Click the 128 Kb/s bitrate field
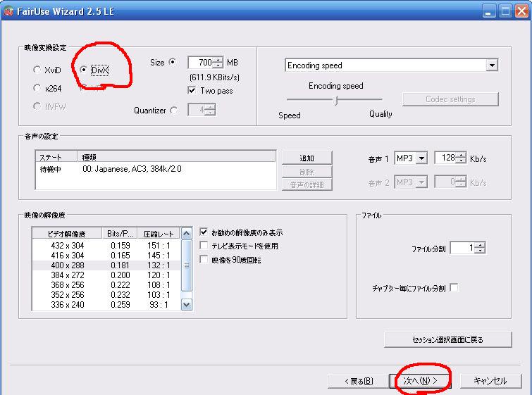This screenshot has height=395, width=532. point(445,158)
